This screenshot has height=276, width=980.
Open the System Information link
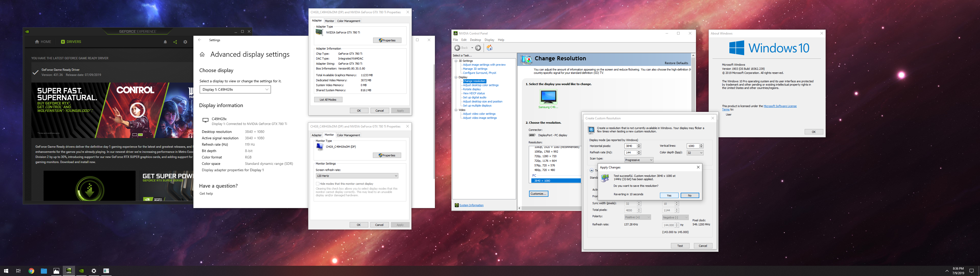pyautogui.click(x=471, y=205)
